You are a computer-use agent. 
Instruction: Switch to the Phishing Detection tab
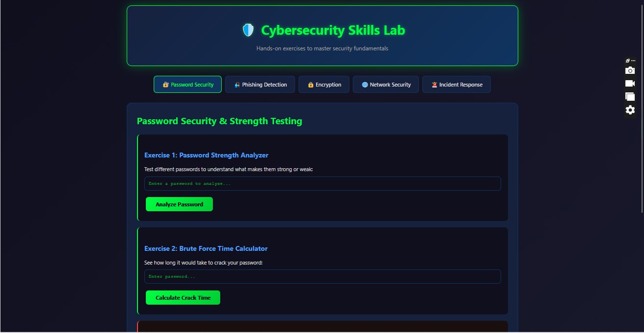(260, 85)
